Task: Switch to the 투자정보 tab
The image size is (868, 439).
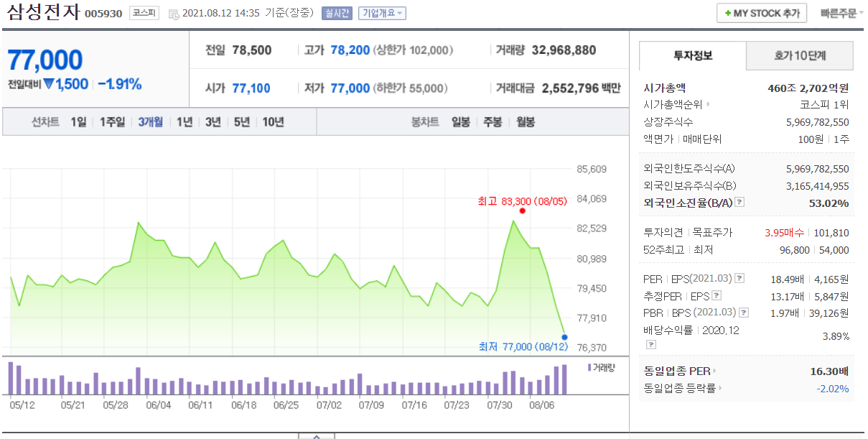Action: 693,55
